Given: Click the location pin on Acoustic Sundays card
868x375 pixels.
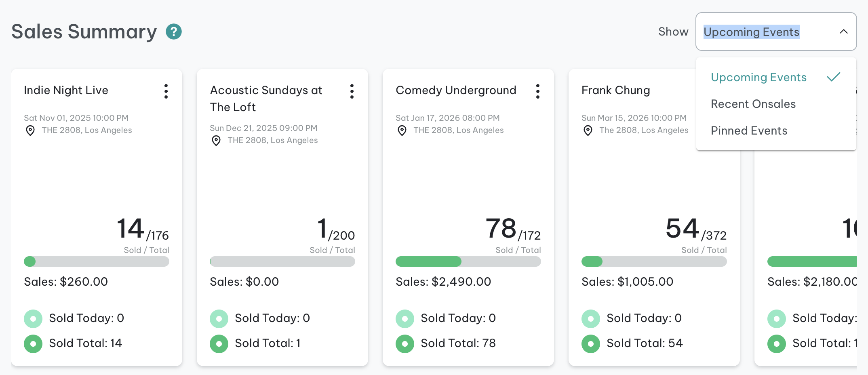Looking at the screenshot, I should click(216, 141).
